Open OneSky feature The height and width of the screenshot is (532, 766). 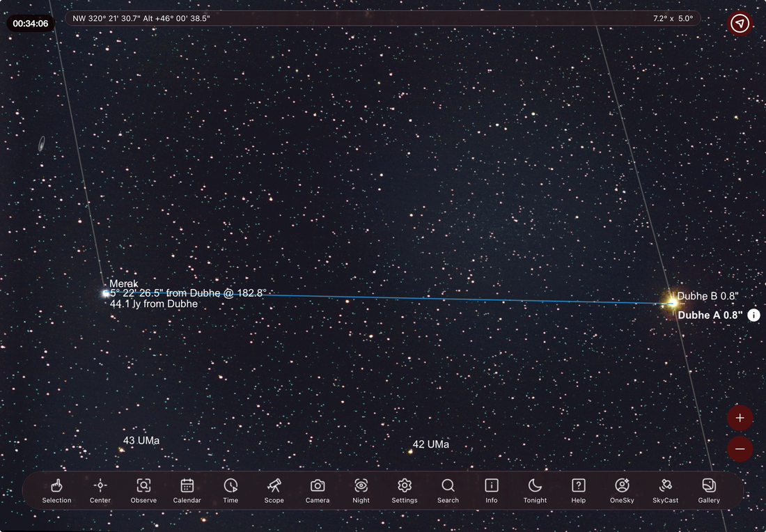[x=622, y=490]
